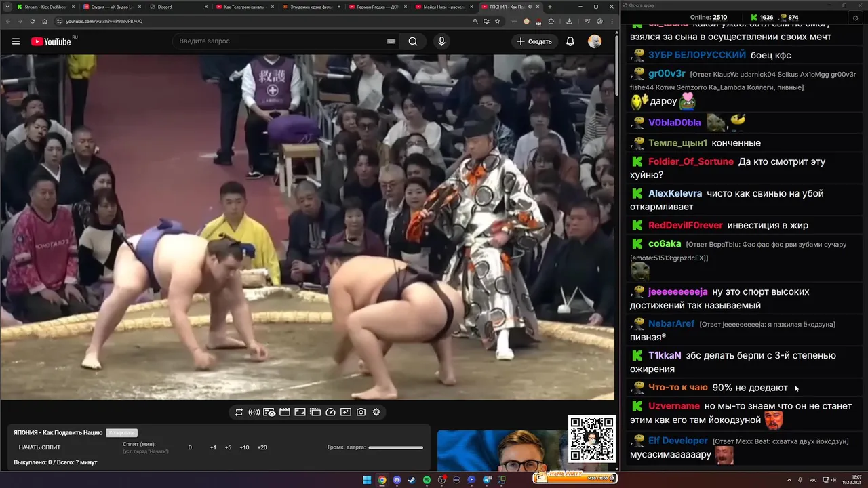
Task: Click chat username ЗУБР БЕЛОРУССКИЙ
Action: (697, 55)
